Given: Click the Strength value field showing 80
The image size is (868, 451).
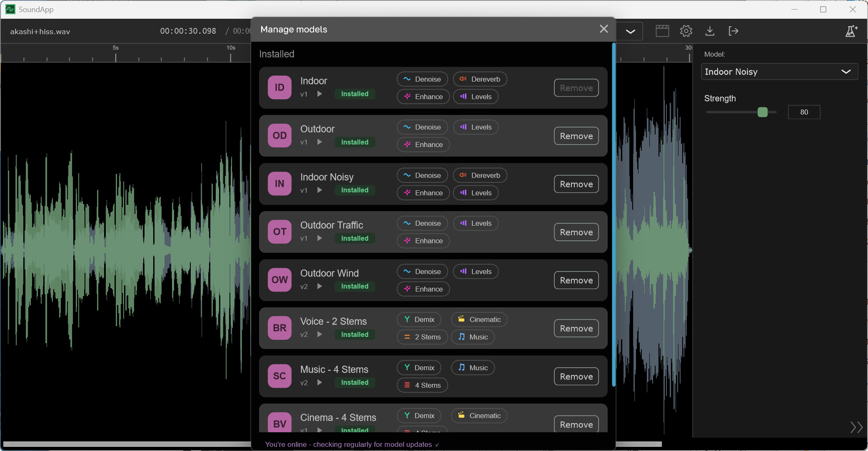Looking at the screenshot, I should (x=804, y=112).
